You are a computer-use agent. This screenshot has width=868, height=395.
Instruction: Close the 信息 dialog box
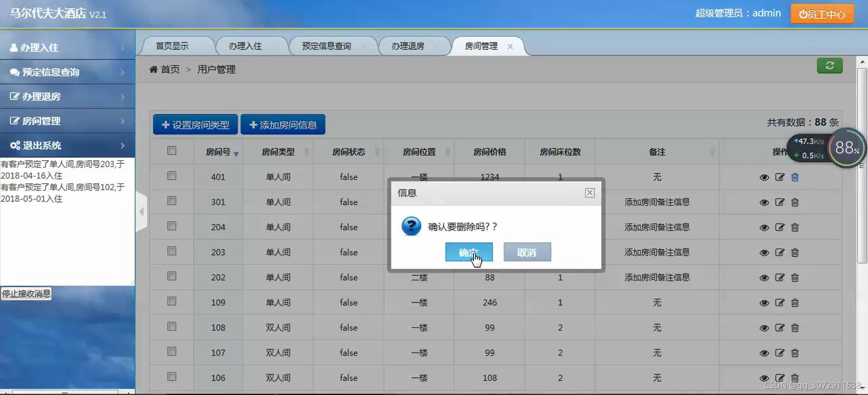click(590, 193)
